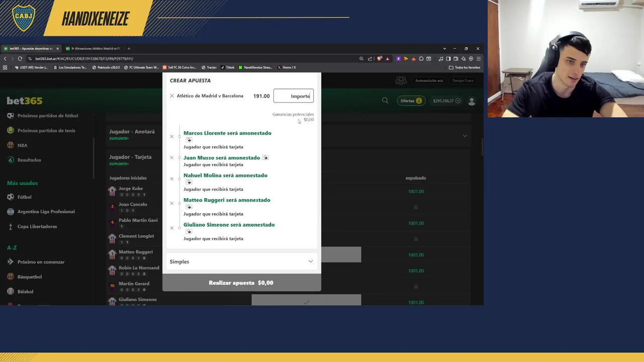Open Todos los favoritos folder

465,67
